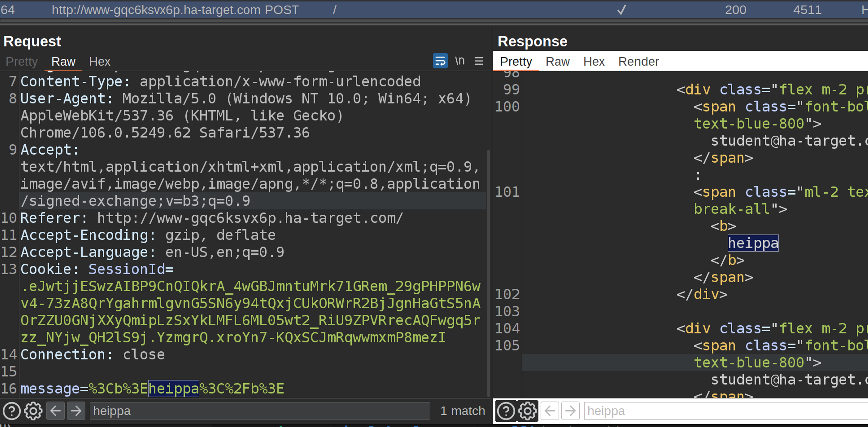This screenshot has height=427, width=868.
Task: Click Response search next match arrow
Action: (x=571, y=411)
